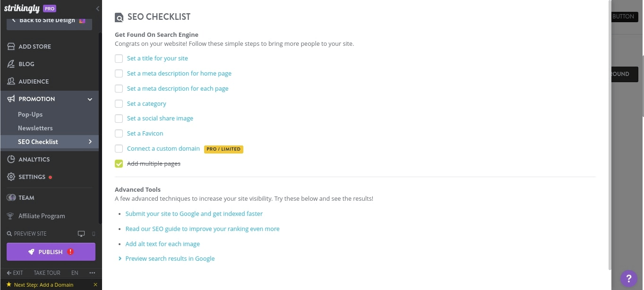644x290 pixels.
Task: Open the Team section
Action: 26,197
